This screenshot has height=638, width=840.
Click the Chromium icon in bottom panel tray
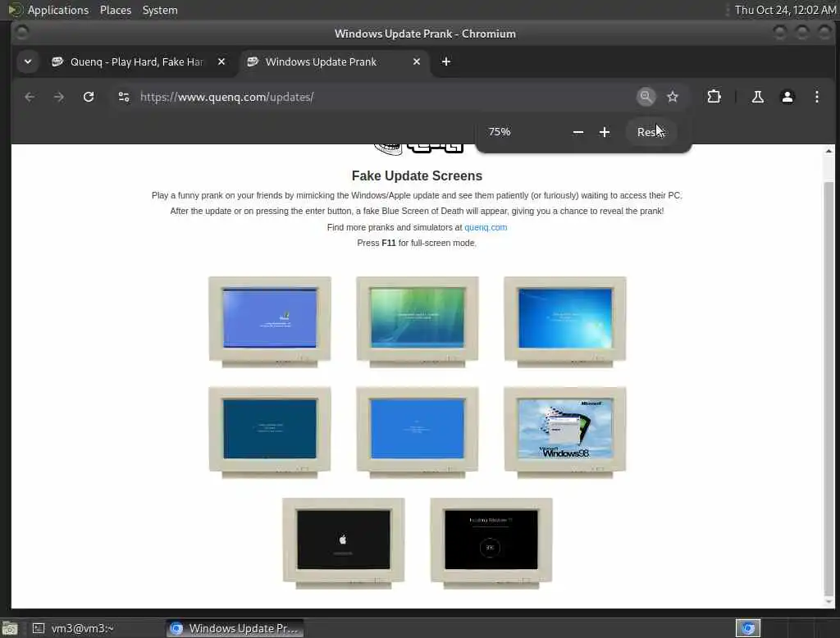click(x=748, y=628)
